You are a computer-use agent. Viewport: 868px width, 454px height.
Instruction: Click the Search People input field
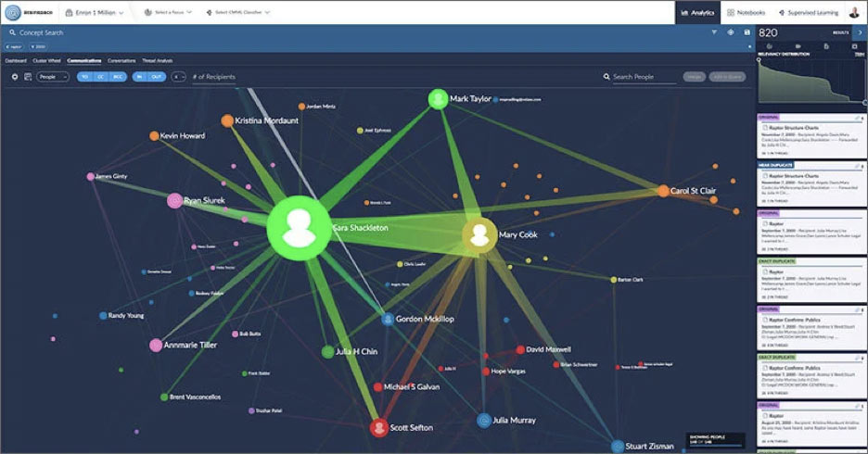pyautogui.click(x=645, y=77)
